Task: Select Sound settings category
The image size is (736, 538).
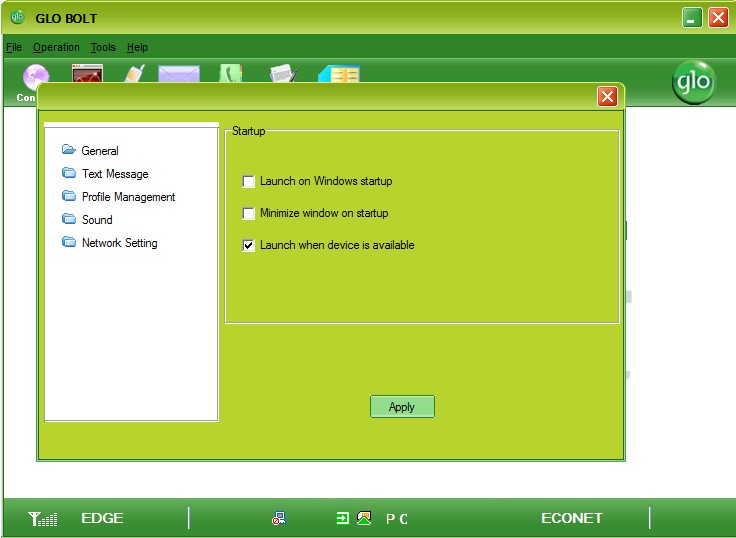Action: coord(97,220)
